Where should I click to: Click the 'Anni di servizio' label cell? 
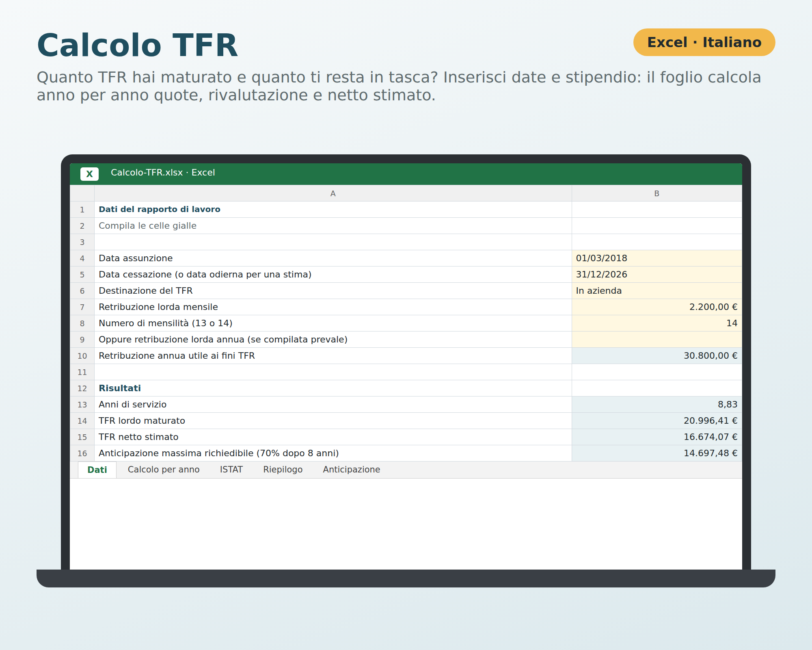333,405
